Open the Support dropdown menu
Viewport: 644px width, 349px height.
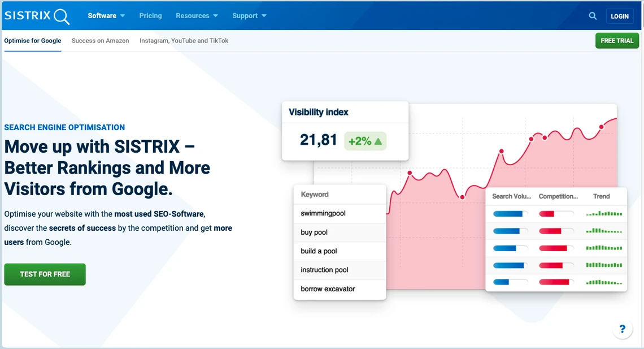pyautogui.click(x=249, y=16)
